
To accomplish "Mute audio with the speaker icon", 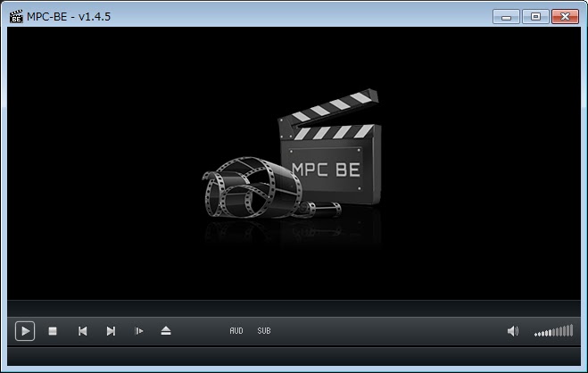I will point(513,331).
